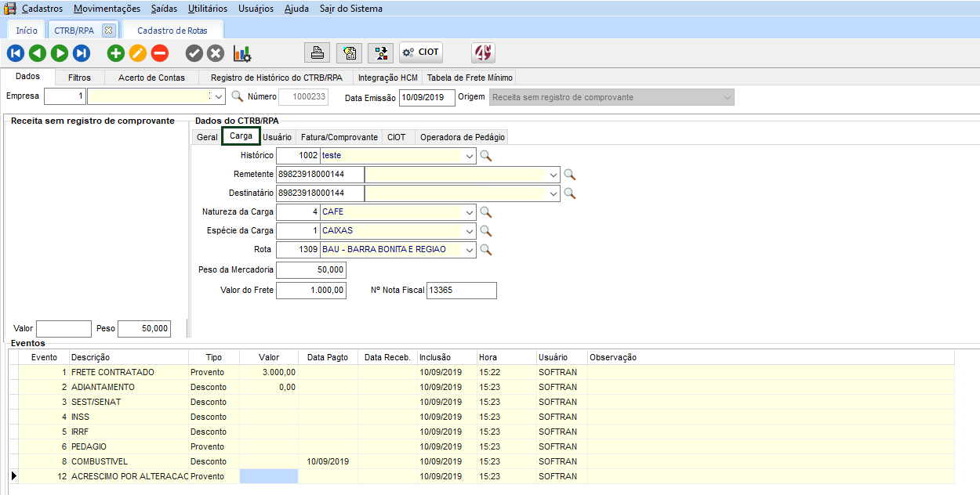Click the printer icon button
Image resolution: width=980 pixels, height=495 pixels.
318,53
